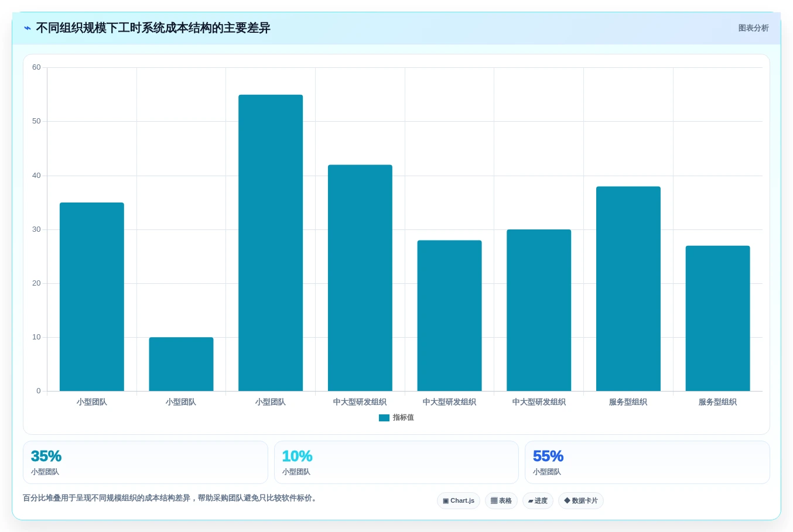
Task: Select the 服务型组织 bar at 27
Action: click(x=717, y=318)
